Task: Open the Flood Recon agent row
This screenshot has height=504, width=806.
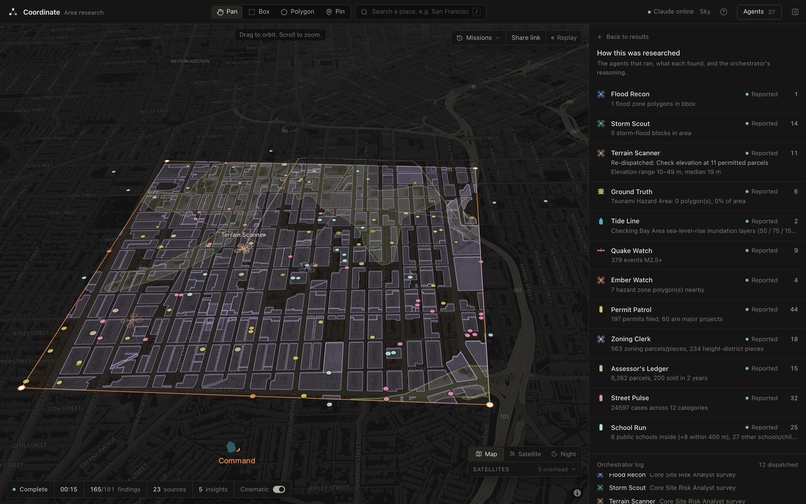Action: coord(698,99)
